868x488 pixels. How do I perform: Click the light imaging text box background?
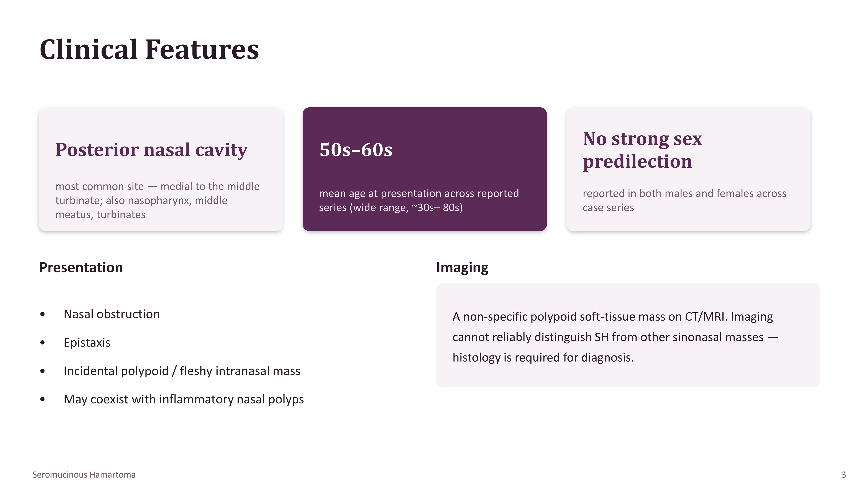pos(628,377)
